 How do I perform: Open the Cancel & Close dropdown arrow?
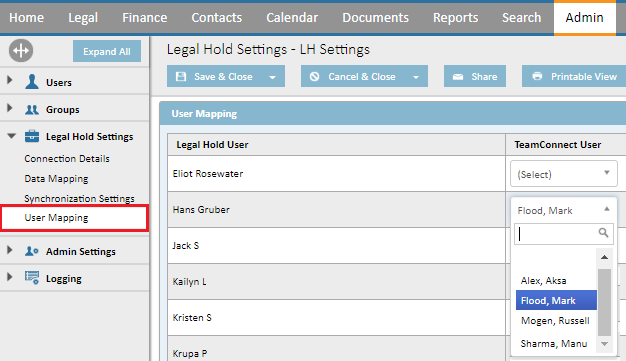pyautogui.click(x=416, y=77)
